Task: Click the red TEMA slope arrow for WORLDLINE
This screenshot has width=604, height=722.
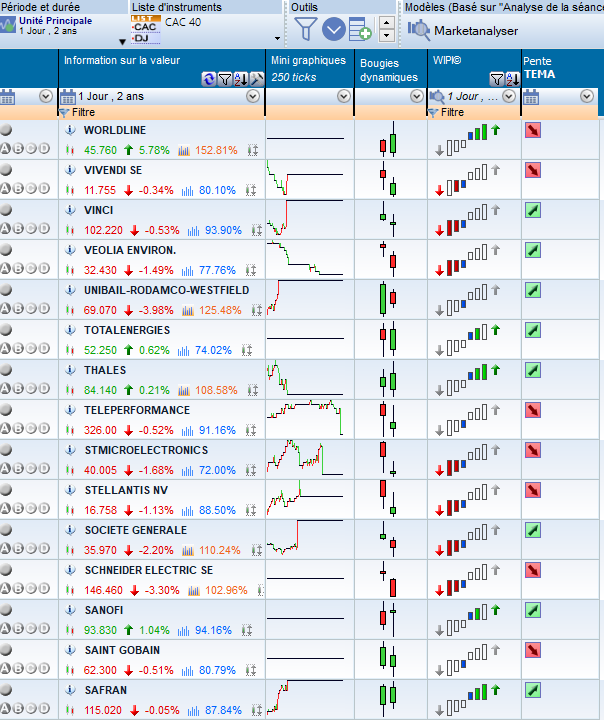Action: pos(533,130)
